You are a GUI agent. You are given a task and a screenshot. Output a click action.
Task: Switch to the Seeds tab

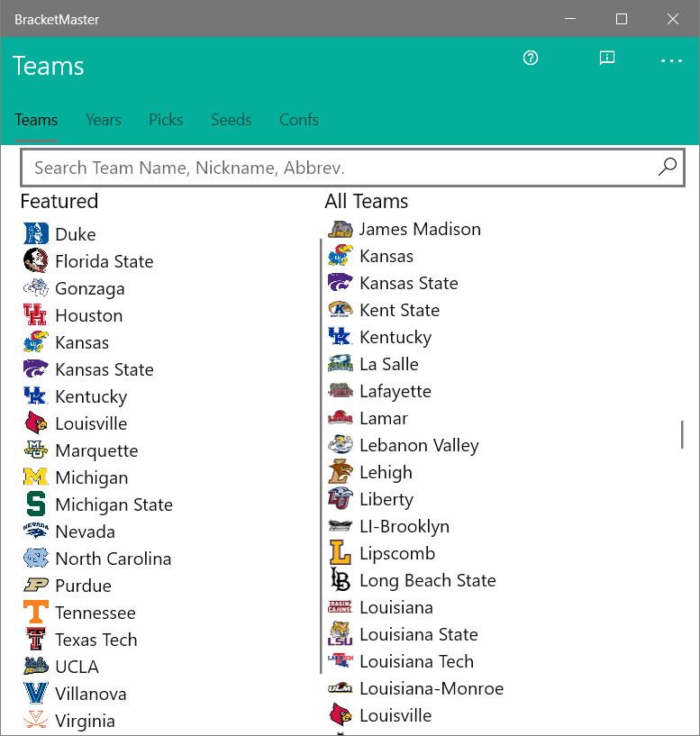coord(231,120)
